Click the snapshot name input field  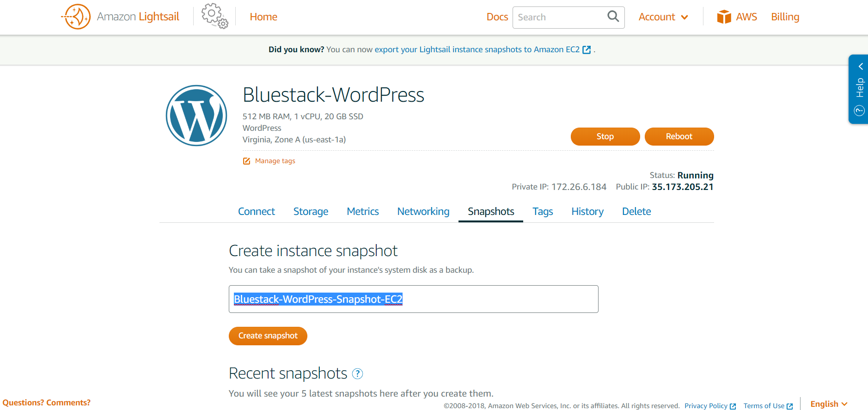pos(414,299)
